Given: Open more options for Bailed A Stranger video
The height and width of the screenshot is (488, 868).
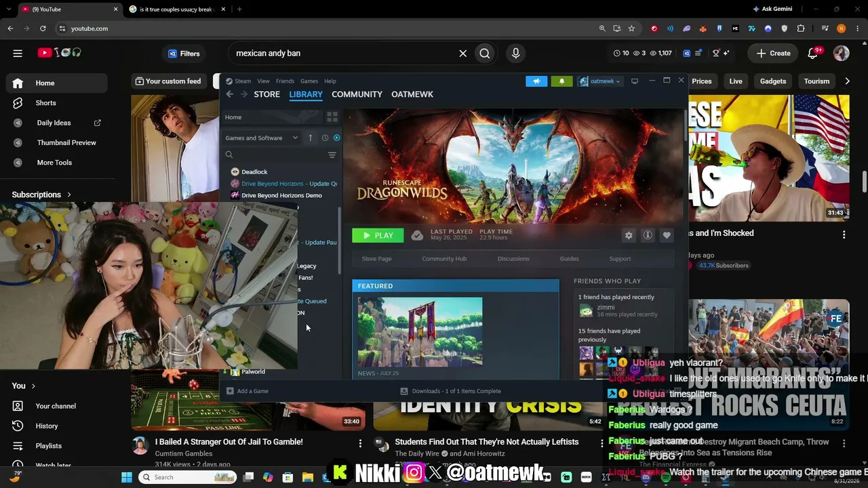Looking at the screenshot, I should click(360, 443).
